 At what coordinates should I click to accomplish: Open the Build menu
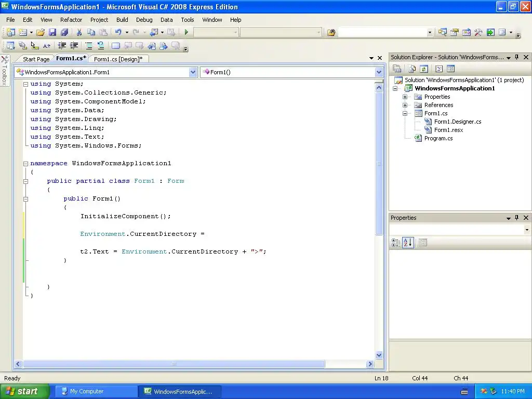pyautogui.click(x=122, y=20)
